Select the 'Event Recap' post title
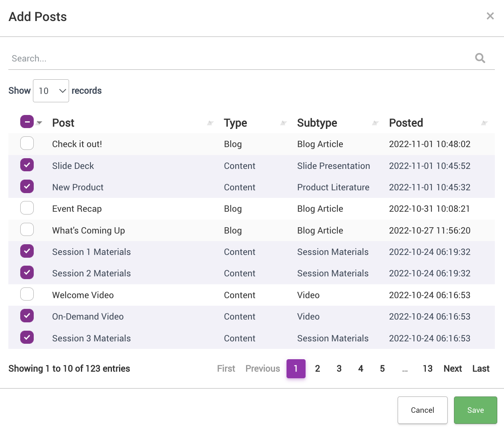The width and height of the screenshot is (504, 429). pyautogui.click(x=77, y=209)
